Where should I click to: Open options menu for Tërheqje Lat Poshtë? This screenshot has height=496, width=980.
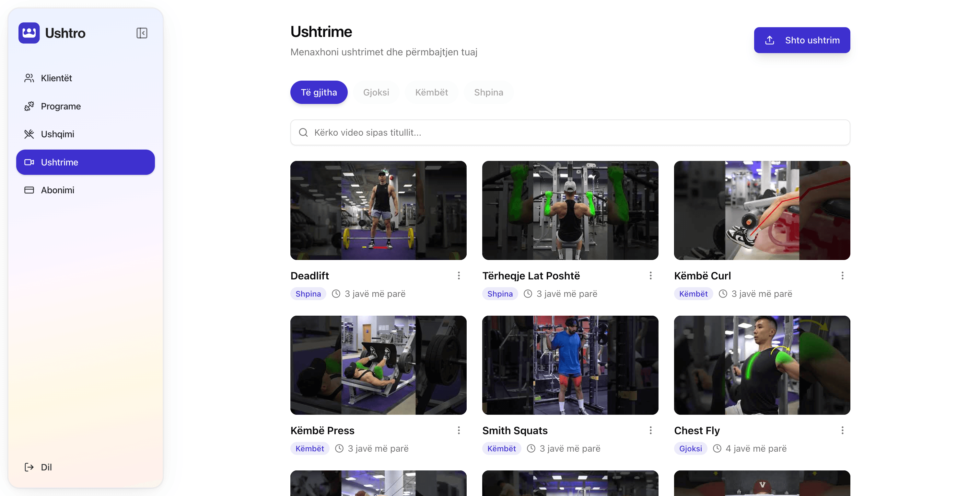coord(650,276)
